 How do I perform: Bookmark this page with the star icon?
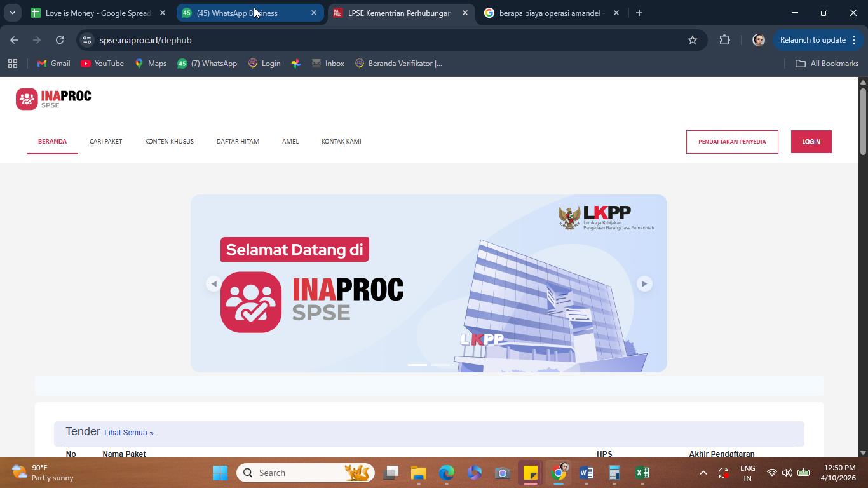[693, 40]
